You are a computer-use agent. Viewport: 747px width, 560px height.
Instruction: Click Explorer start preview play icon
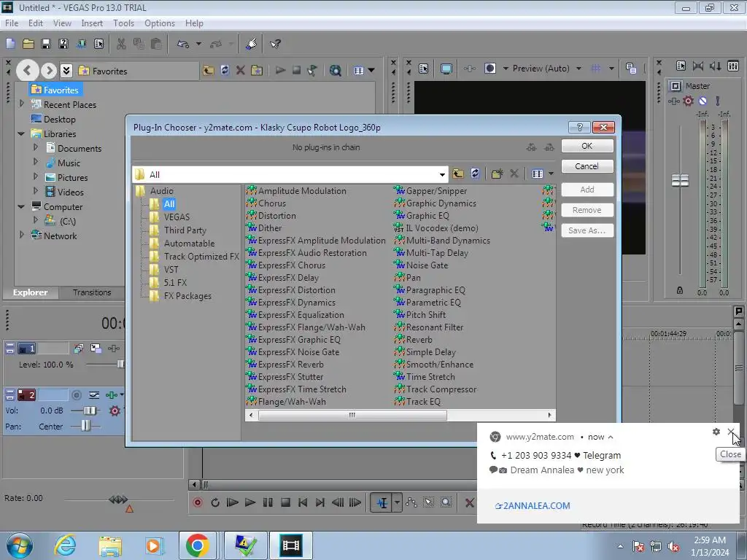point(281,71)
